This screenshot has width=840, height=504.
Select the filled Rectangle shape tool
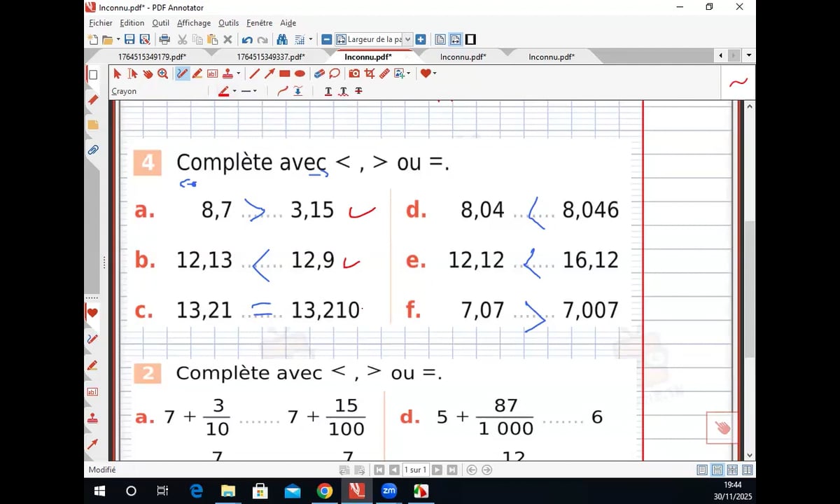pos(285,73)
